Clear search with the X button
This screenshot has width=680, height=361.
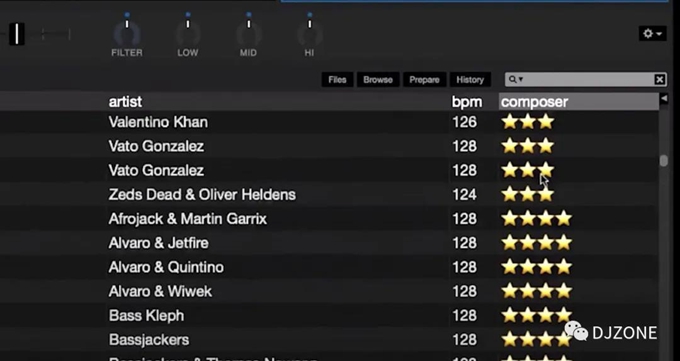click(x=659, y=79)
